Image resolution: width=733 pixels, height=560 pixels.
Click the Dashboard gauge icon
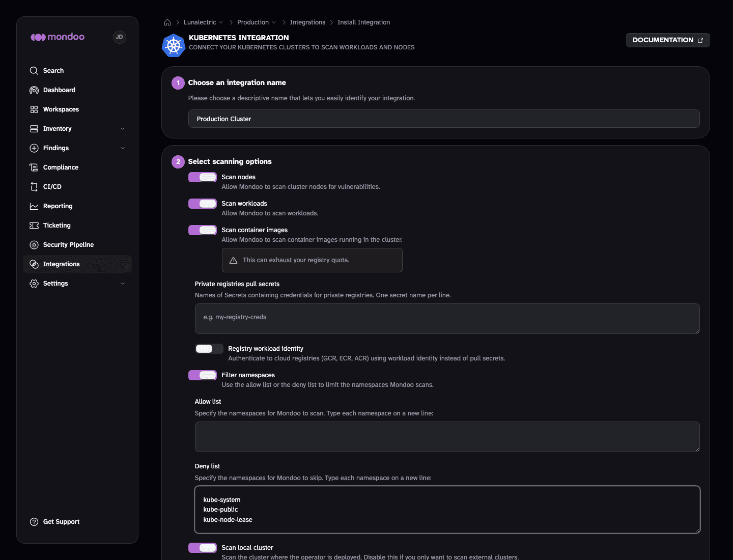pos(34,90)
